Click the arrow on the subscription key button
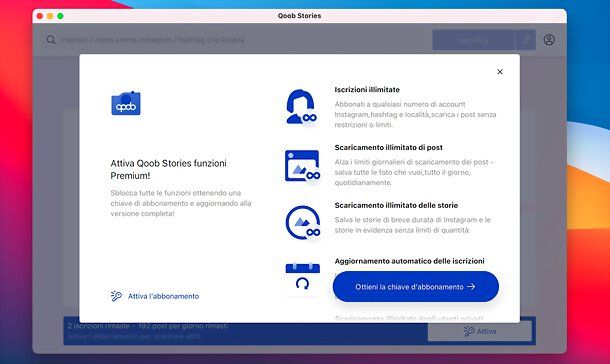This screenshot has height=364, width=610. (471, 287)
